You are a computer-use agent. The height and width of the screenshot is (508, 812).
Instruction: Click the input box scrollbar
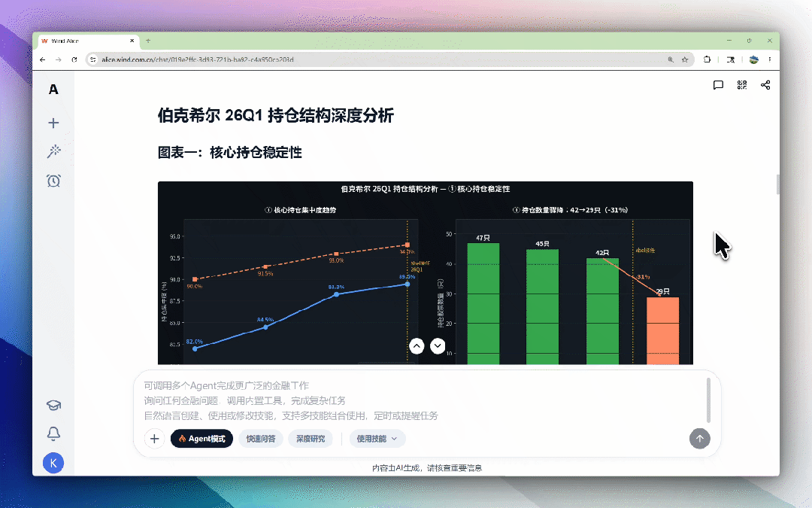pyautogui.click(x=708, y=400)
